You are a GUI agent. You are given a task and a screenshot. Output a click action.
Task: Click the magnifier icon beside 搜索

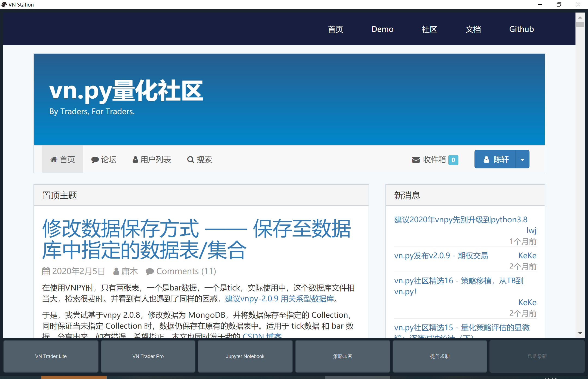coord(191,160)
